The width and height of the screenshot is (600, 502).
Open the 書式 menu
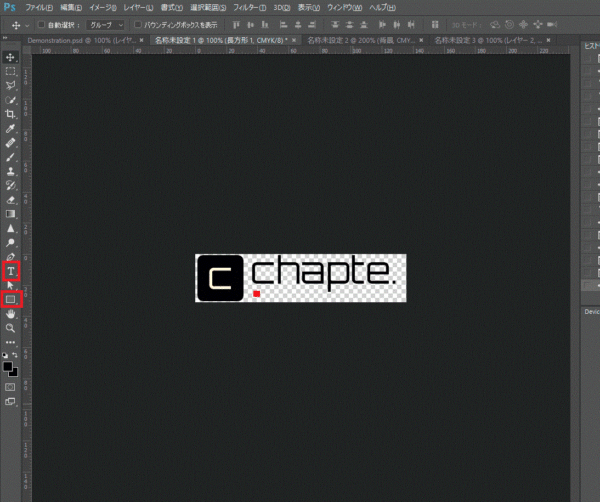pos(171,8)
